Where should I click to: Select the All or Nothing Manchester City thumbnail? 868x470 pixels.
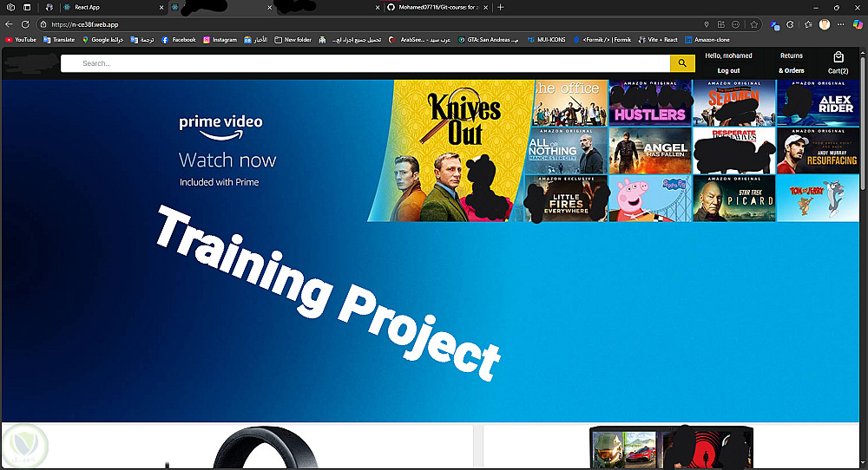click(565, 151)
